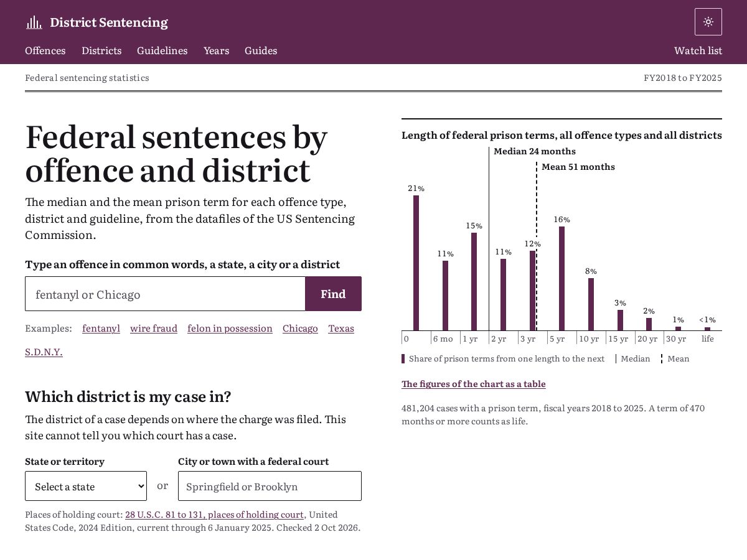Screen dimensions: 747x560
Task: Click the "Federal sentencing statistics" text
Action: [87, 78]
